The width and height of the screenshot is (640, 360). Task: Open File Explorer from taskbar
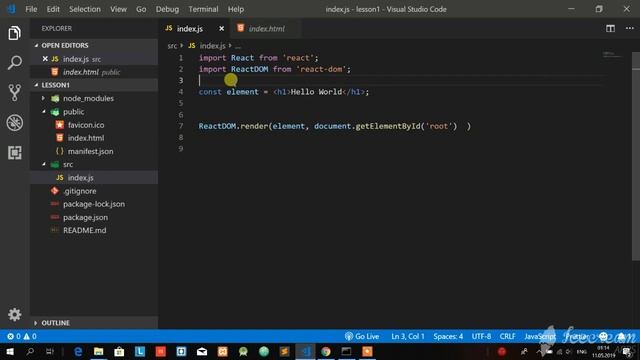tap(98, 351)
